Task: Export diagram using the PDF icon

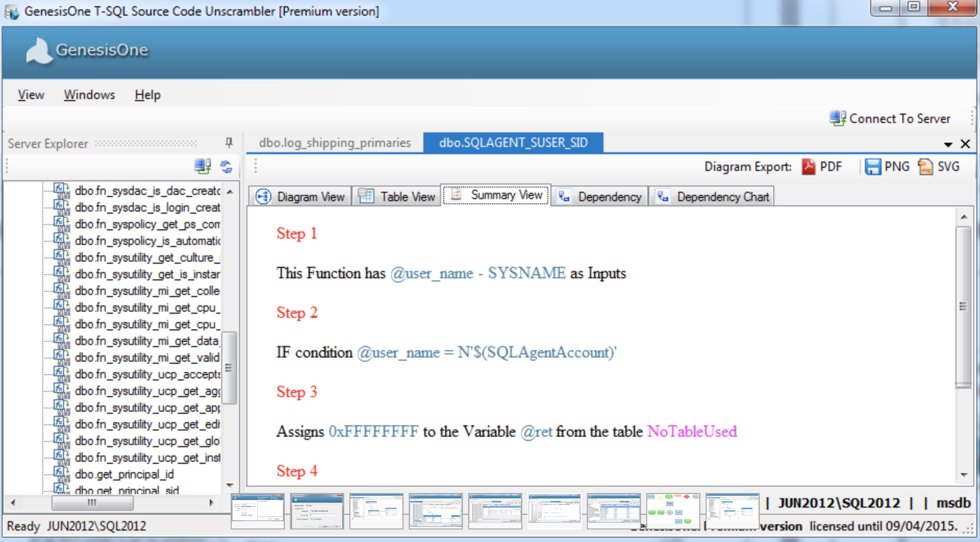Action: (x=808, y=167)
